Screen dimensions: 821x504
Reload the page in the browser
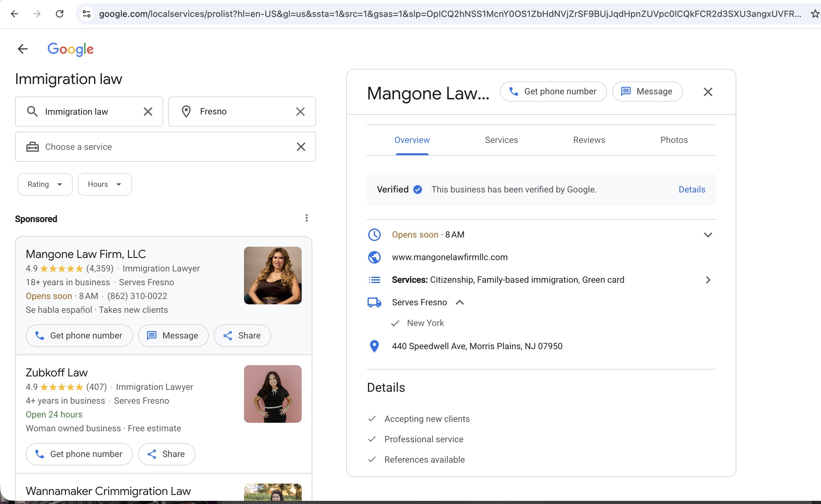click(x=59, y=14)
